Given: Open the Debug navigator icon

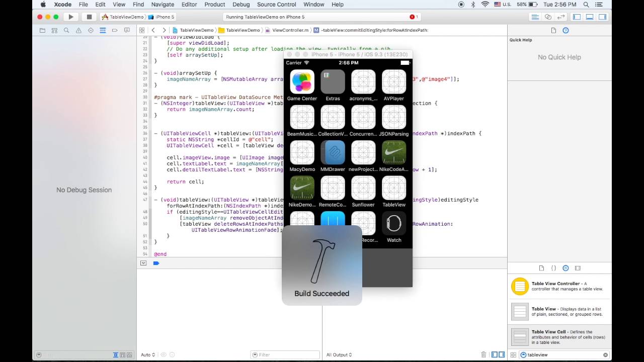Looking at the screenshot, I should 103,30.
